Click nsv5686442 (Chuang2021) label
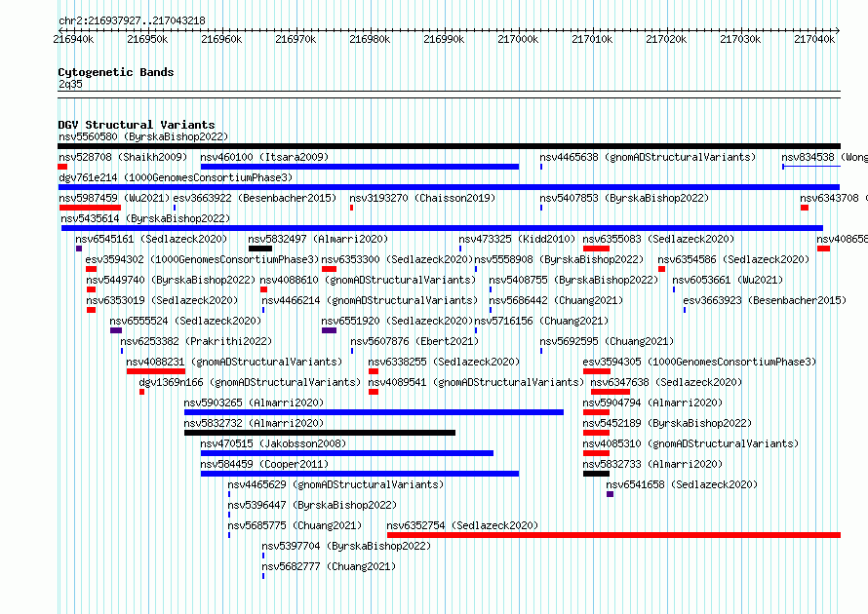 (x=556, y=300)
